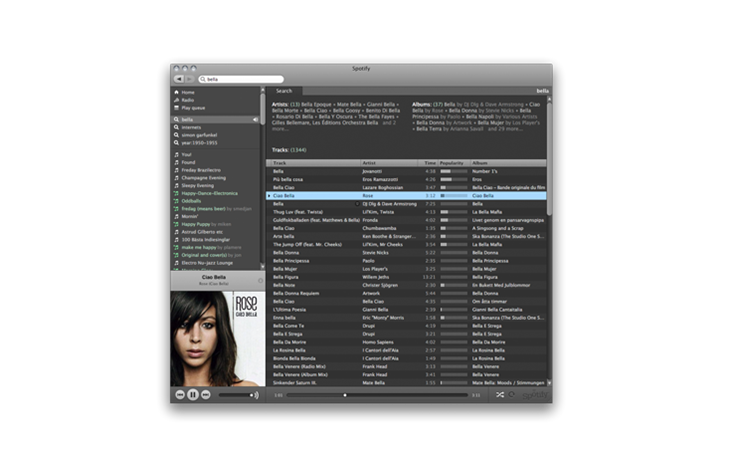Click the small round icon in the now-playing panel
This screenshot has height=458, width=736.
tap(261, 281)
